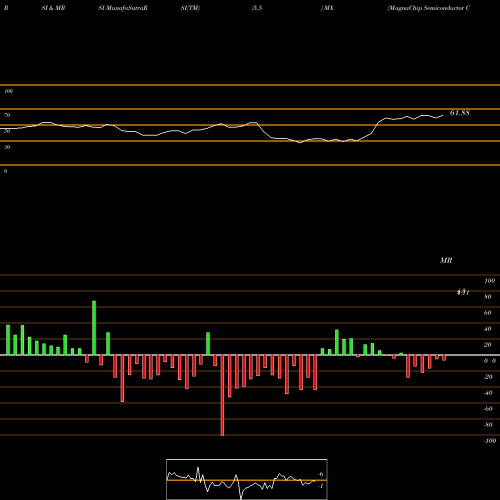500x500 pixels.
Task: Click the -40 label on MR axis
Action: click(488, 393)
